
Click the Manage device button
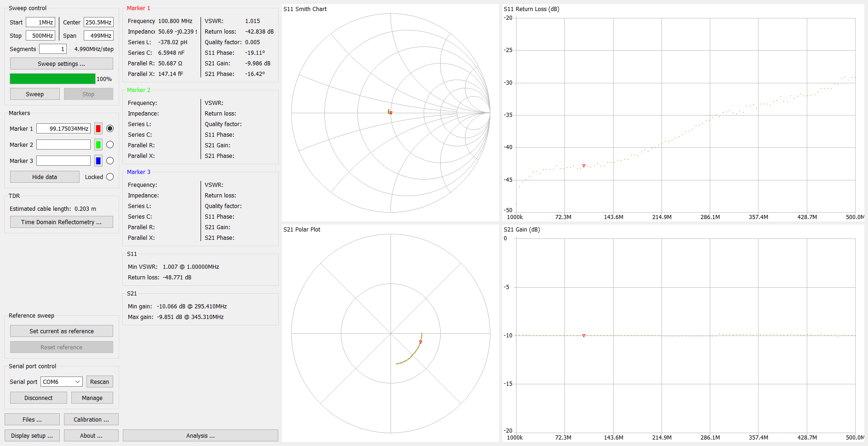click(92, 398)
